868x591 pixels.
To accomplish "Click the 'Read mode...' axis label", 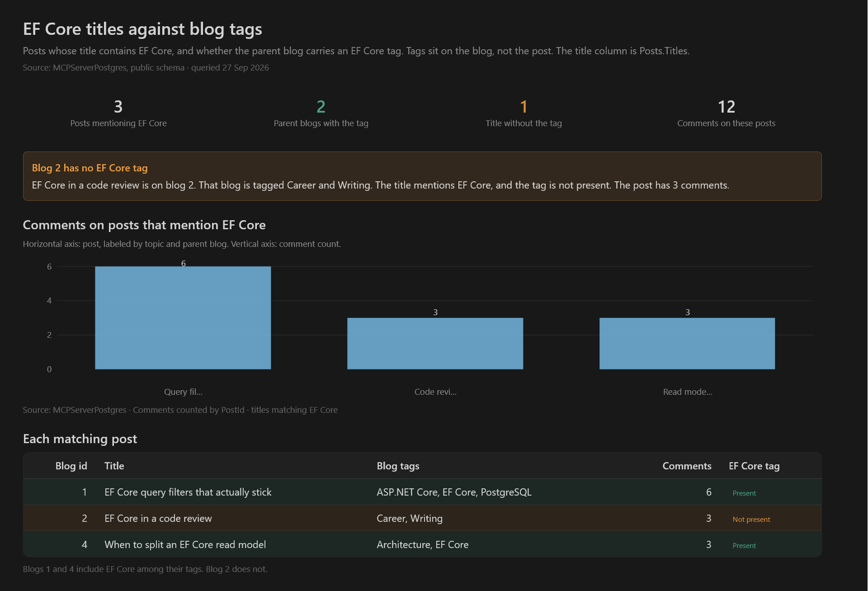I will 688,392.
